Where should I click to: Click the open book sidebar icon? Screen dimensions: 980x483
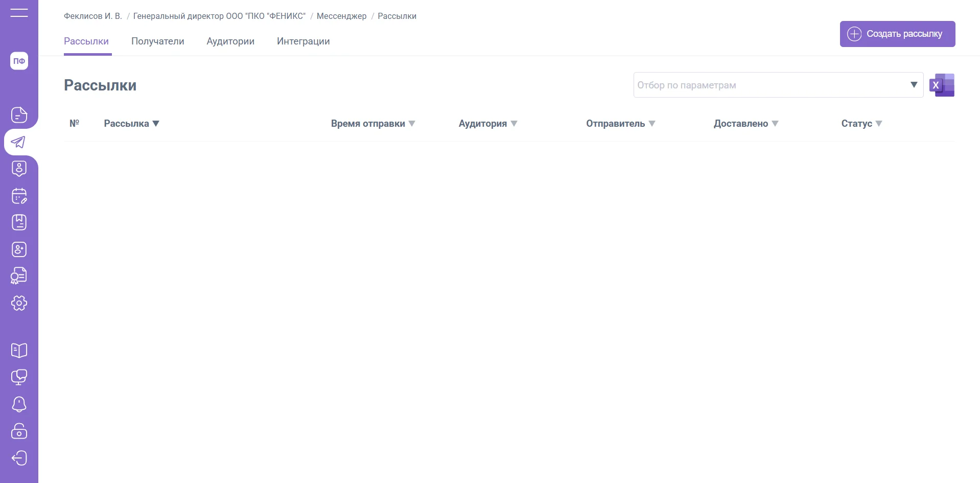[19, 350]
